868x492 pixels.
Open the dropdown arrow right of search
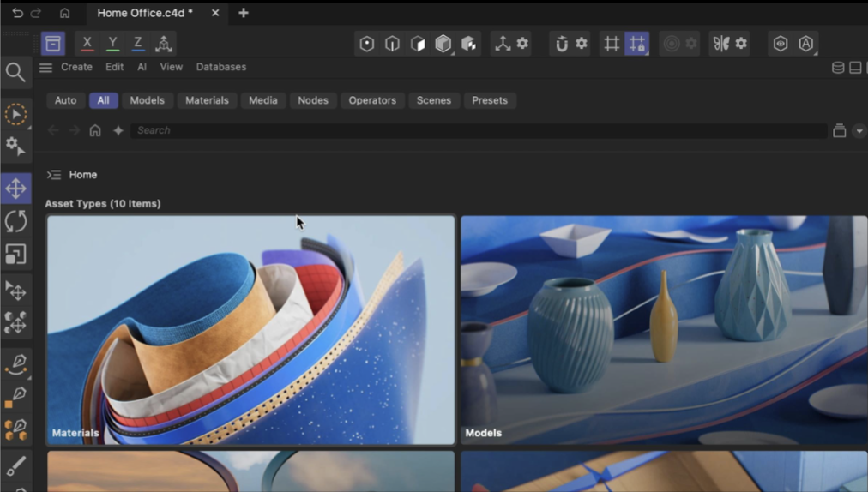[859, 131]
